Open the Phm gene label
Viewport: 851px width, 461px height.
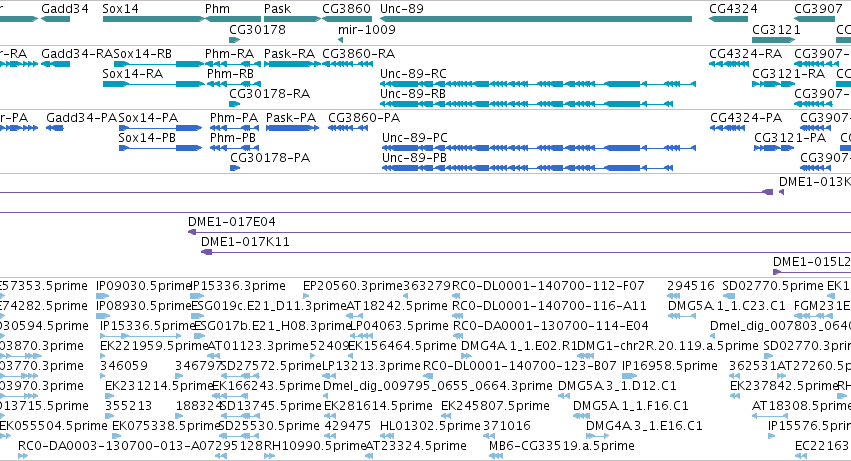(217, 9)
